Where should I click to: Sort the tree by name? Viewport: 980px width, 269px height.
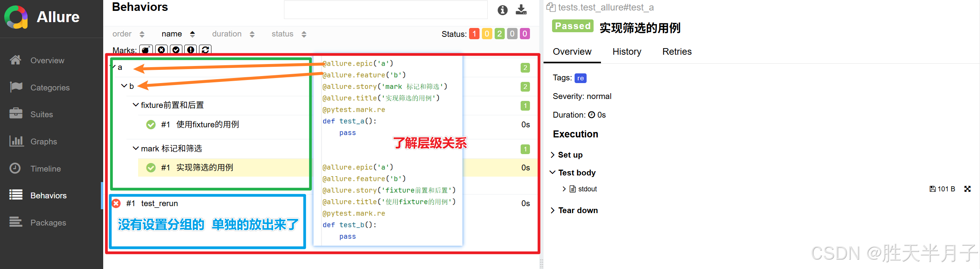coord(178,34)
